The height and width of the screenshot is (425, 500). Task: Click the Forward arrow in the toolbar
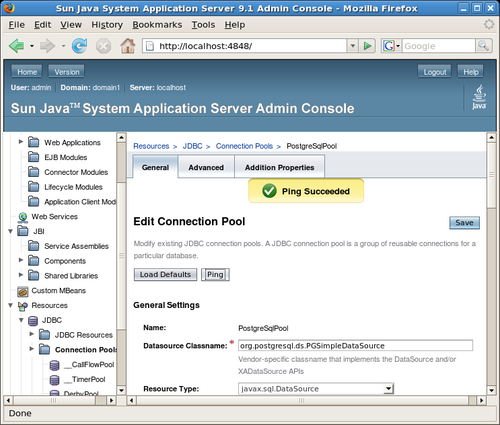pyautogui.click(x=47, y=46)
